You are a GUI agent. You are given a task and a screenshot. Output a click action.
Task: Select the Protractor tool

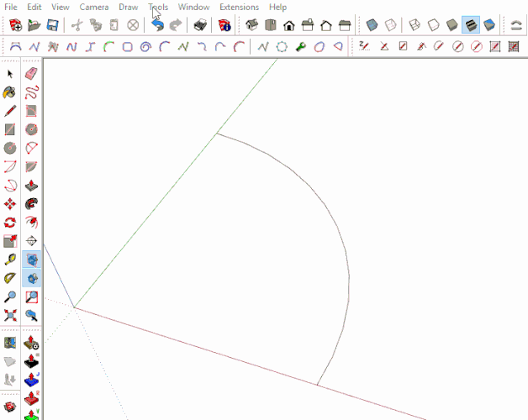[10, 278]
